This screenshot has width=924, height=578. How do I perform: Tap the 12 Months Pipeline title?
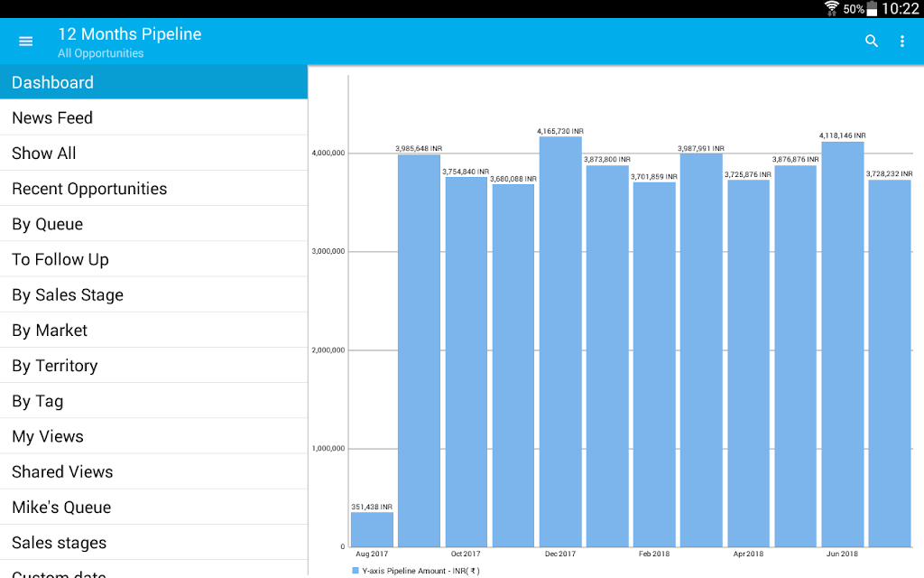[130, 34]
